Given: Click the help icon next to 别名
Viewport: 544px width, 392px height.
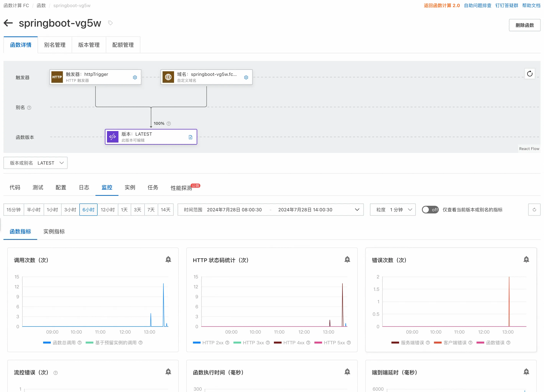Looking at the screenshot, I should (x=29, y=108).
